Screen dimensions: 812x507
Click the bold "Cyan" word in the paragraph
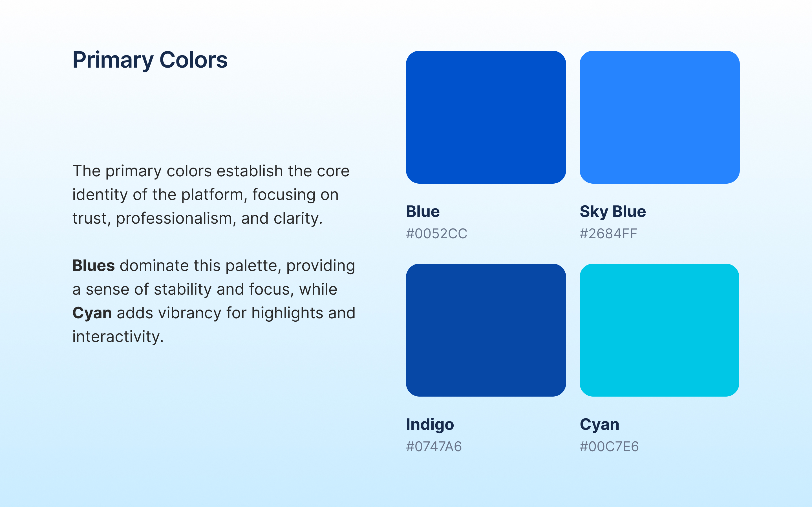point(92,313)
